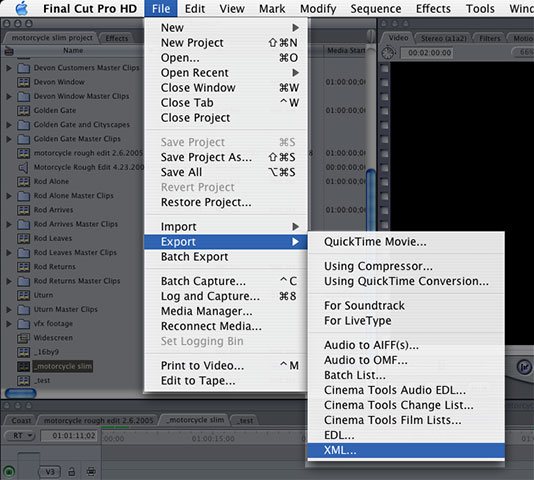Click the Uturn Master Clips folder icon
This screenshot has width=534, height=480.
click(x=23, y=309)
